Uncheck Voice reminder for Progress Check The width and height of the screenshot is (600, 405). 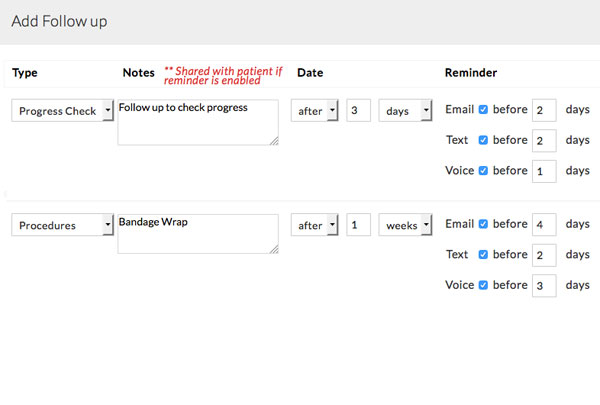pyautogui.click(x=484, y=170)
